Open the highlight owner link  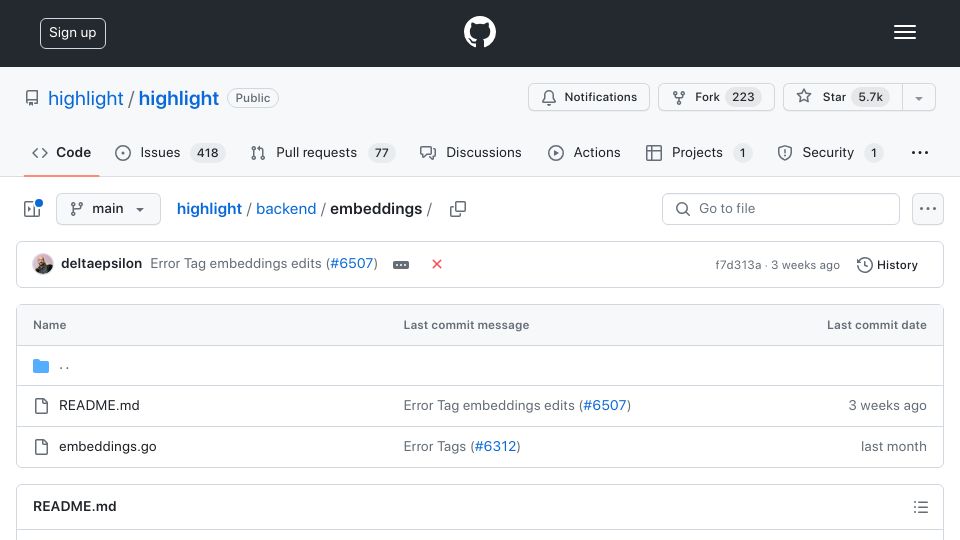point(86,98)
